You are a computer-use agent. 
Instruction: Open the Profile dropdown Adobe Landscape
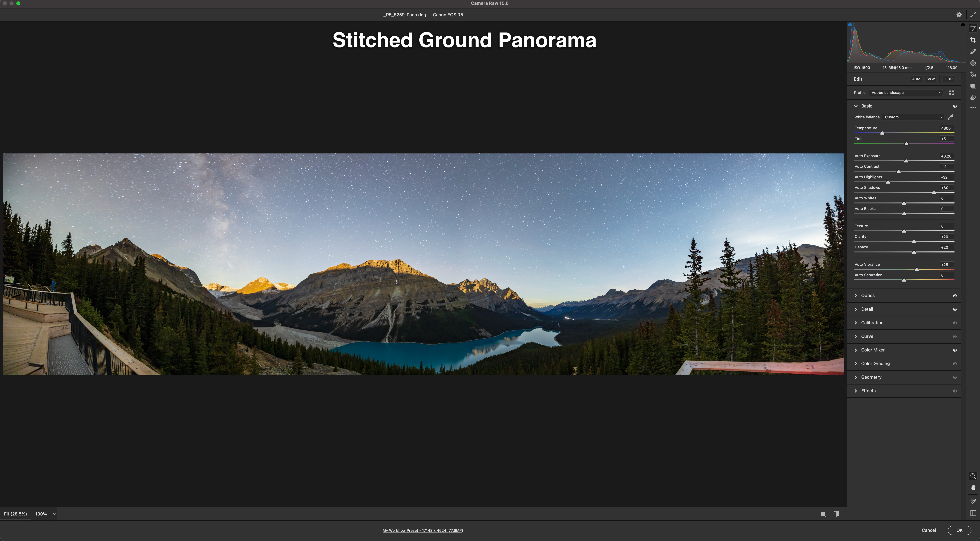pyautogui.click(x=906, y=92)
